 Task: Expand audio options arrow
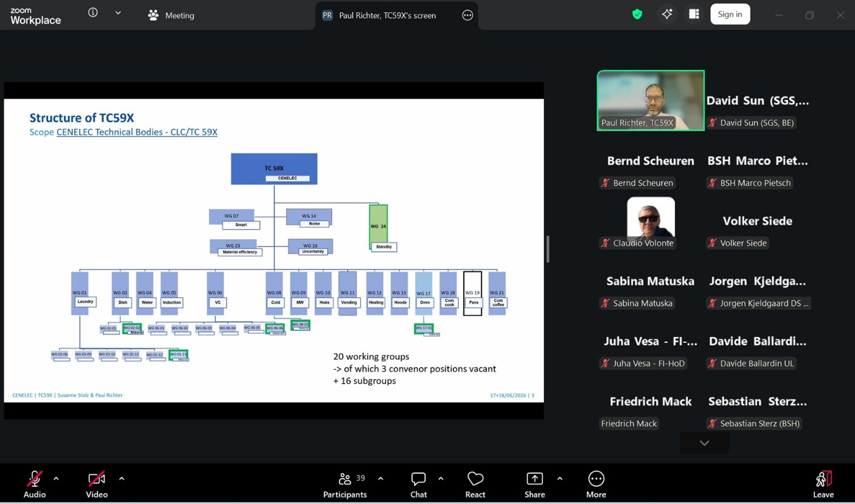point(56,478)
